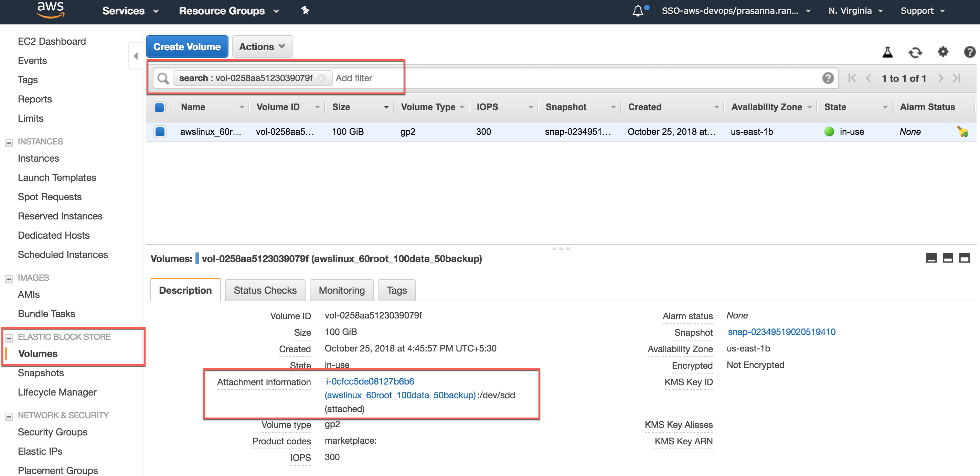This screenshot has width=980, height=476.
Task: Open Snapshots in the sidebar
Action: coord(41,373)
